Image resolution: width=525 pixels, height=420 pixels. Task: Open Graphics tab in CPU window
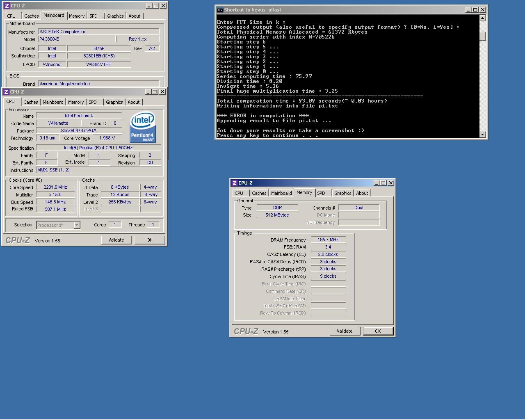point(114,102)
